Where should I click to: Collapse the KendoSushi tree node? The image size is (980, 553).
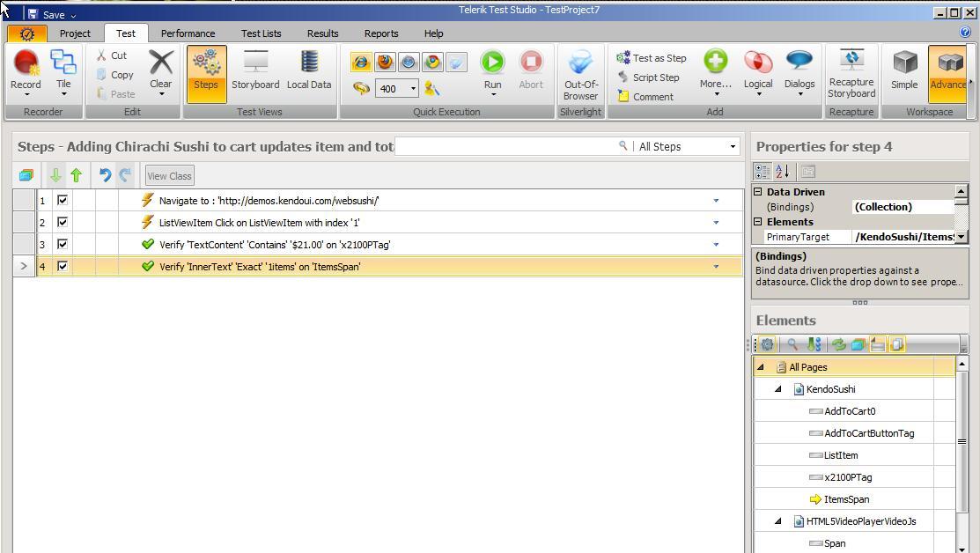click(x=778, y=389)
